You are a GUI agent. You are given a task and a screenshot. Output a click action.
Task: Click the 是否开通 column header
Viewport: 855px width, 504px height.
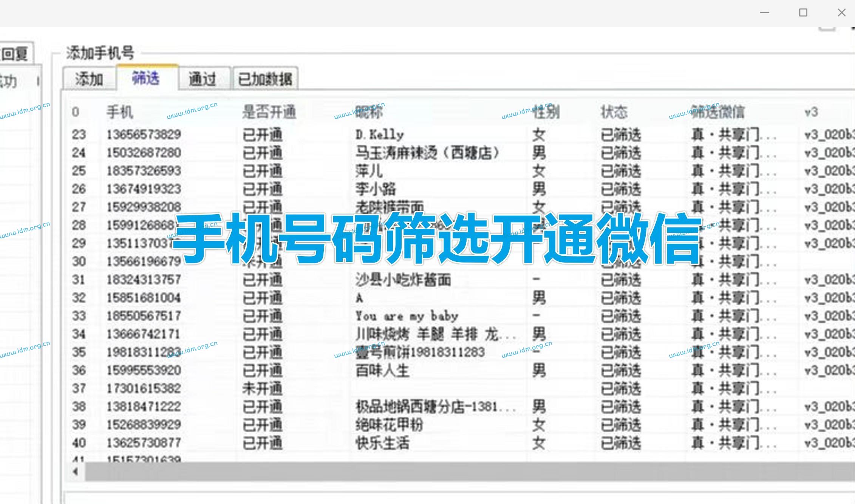(269, 112)
